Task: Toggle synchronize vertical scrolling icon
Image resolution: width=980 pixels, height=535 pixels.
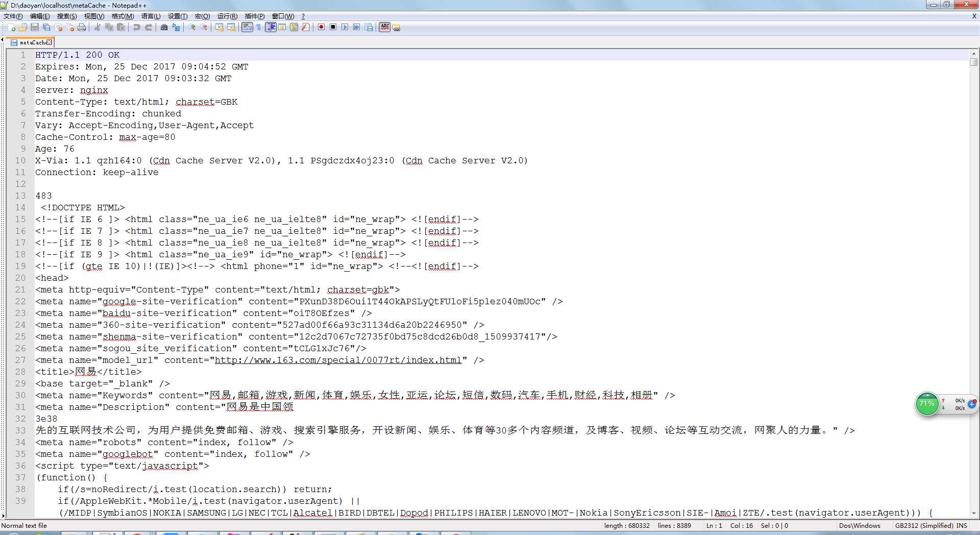Action: [219, 28]
